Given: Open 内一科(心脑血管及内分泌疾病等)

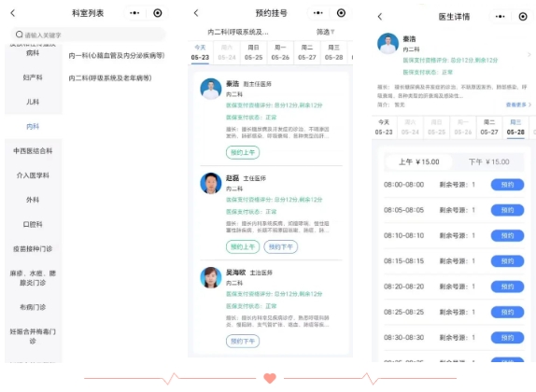Looking at the screenshot, I should (x=117, y=55).
